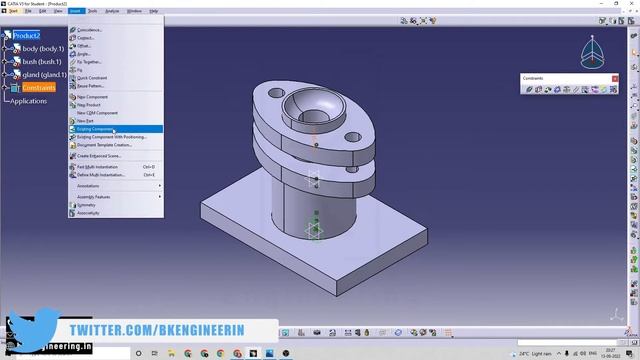Click the ENG language indicator
This screenshot has height=360, width=640.
click(593, 353)
